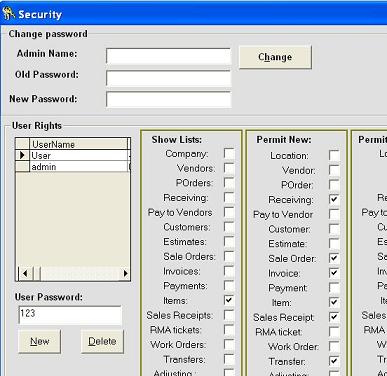
Task: Toggle Show Lists RMA tickets checkbox
Action: [x=229, y=330]
